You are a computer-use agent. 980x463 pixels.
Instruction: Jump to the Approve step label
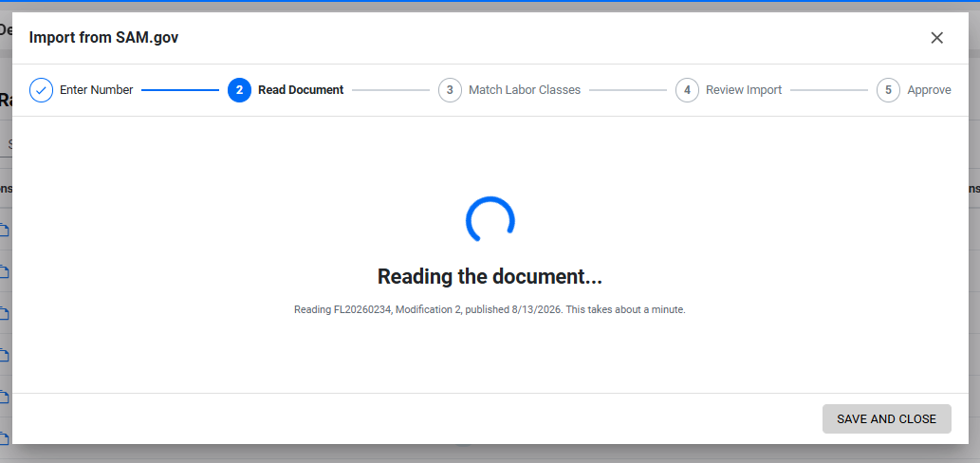(930, 90)
